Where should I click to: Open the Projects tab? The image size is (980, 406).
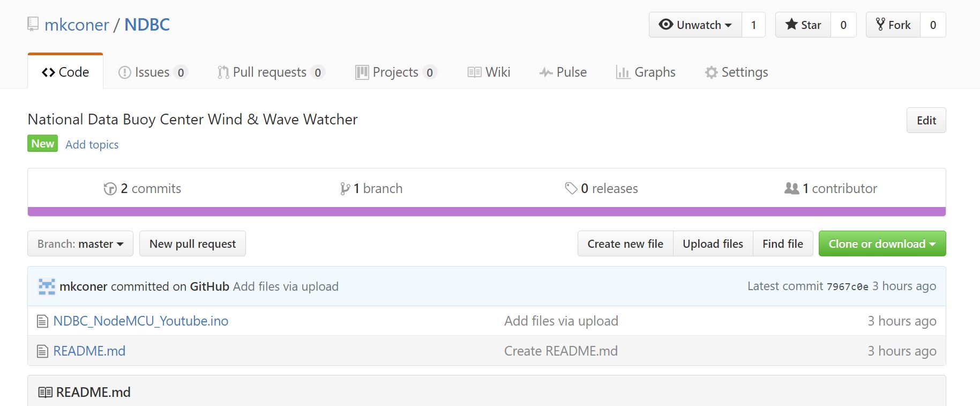pyautogui.click(x=396, y=72)
